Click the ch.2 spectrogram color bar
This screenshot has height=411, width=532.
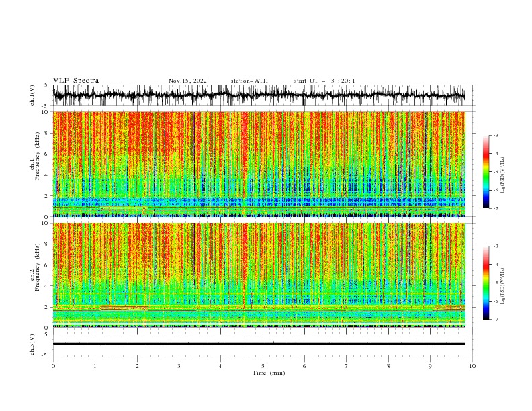486,283
